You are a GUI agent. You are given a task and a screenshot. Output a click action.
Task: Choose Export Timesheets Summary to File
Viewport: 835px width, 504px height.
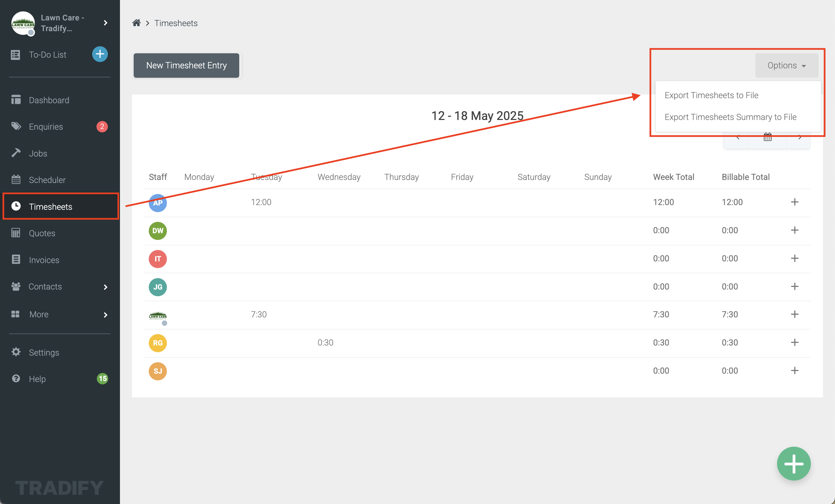[x=730, y=117]
